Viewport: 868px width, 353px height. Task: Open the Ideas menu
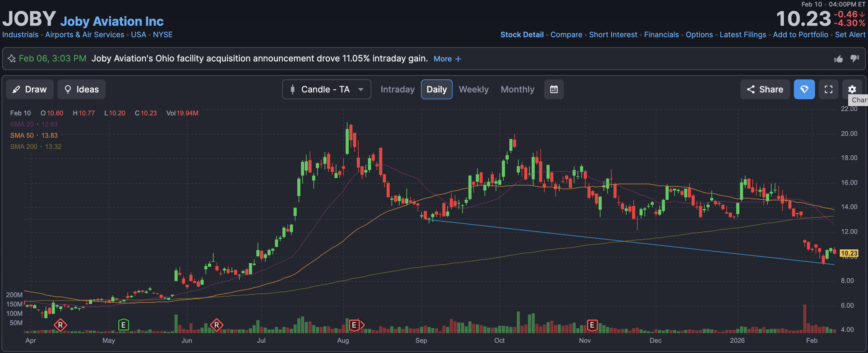pos(81,89)
